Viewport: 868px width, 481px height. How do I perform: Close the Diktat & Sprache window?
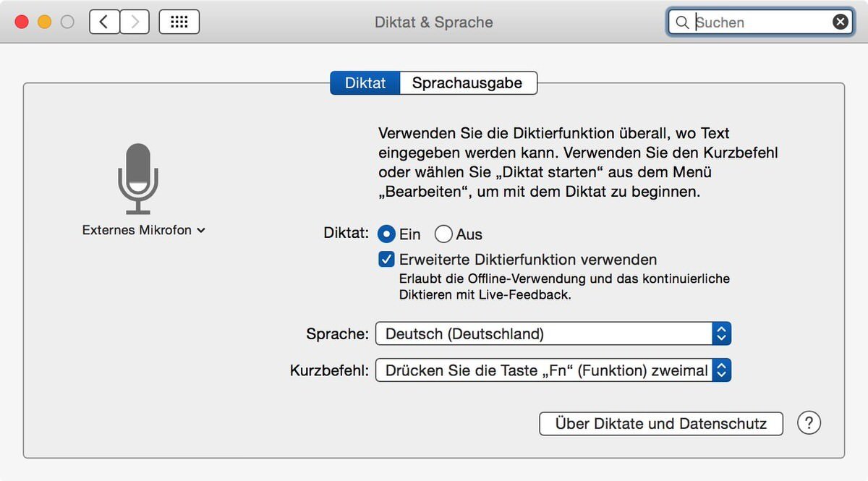[x=22, y=22]
